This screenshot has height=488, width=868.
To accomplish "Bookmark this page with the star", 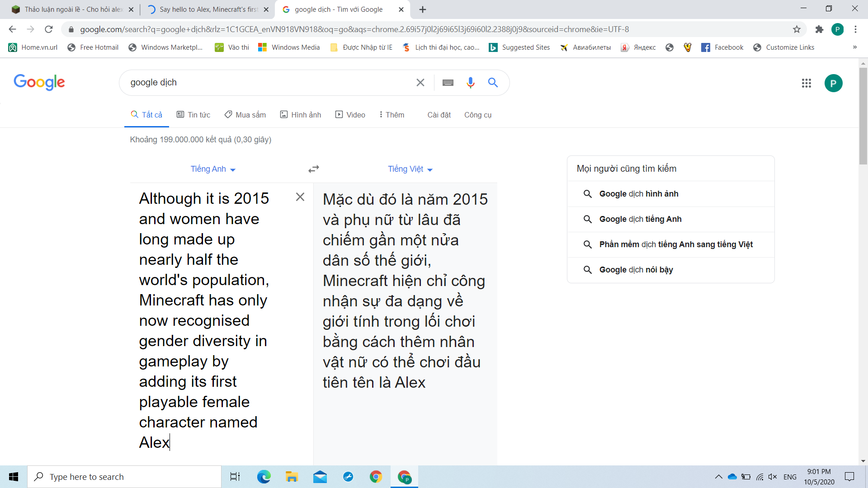I will pyautogui.click(x=797, y=29).
